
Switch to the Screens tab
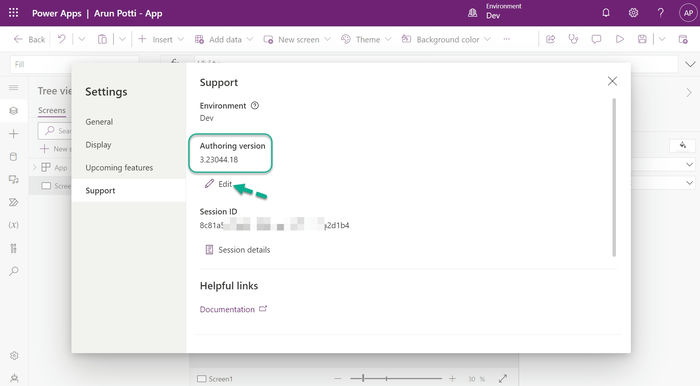coord(52,110)
